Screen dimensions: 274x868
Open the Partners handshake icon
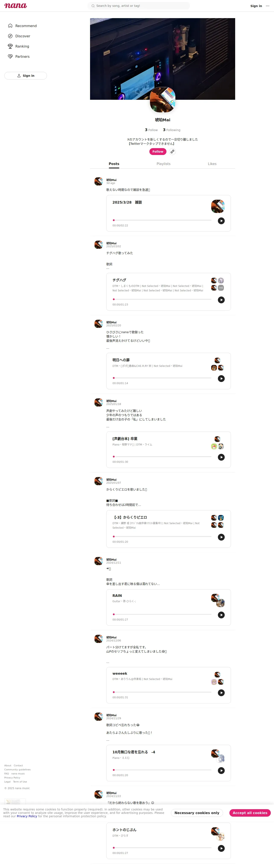[x=10, y=57]
